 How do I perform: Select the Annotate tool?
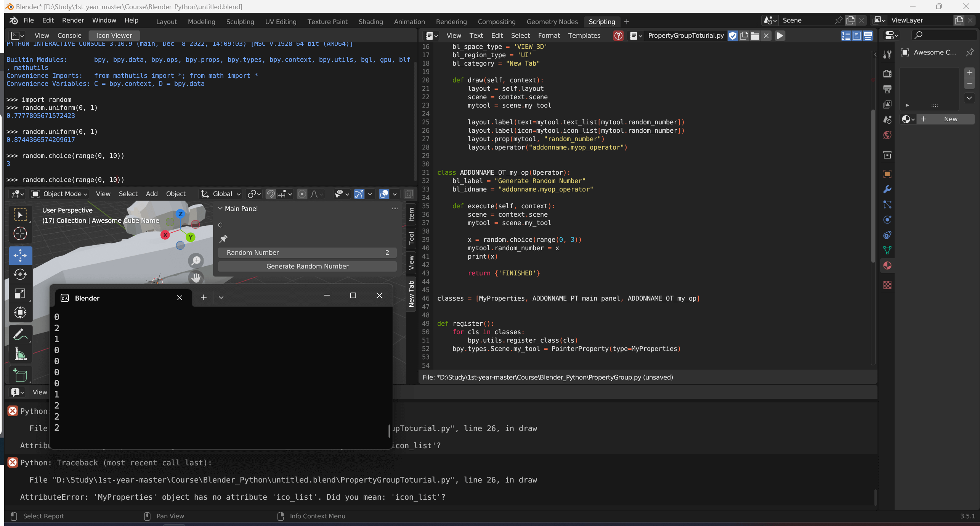point(20,335)
